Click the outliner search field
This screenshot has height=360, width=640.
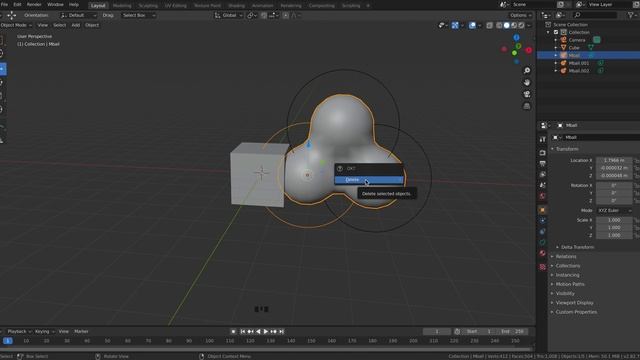click(595, 15)
